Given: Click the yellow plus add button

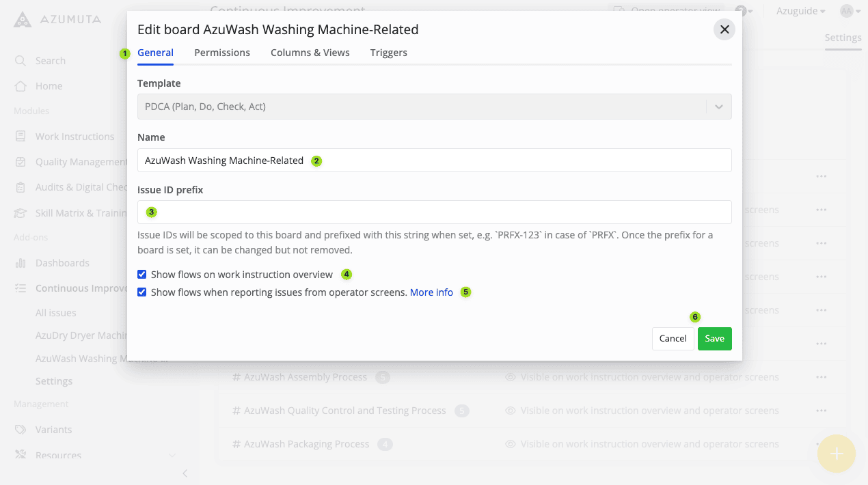Looking at the screenshot, I should [x=837, y=454].
